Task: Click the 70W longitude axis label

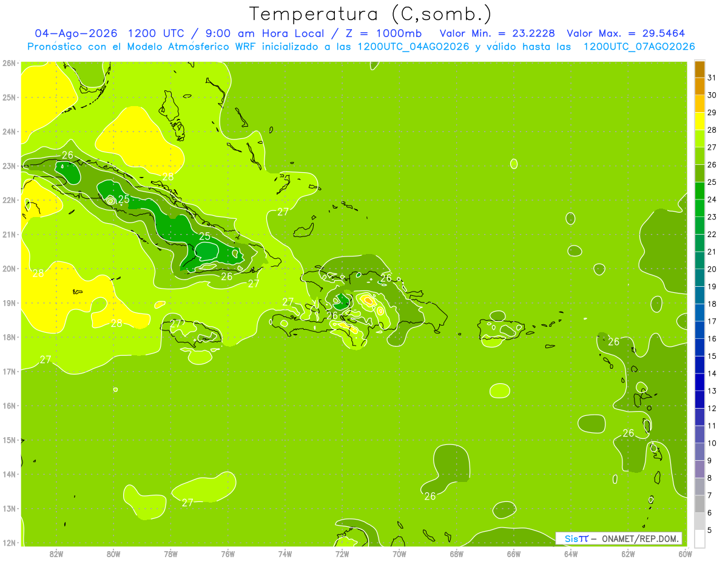Action: click(x=399, y=554)
